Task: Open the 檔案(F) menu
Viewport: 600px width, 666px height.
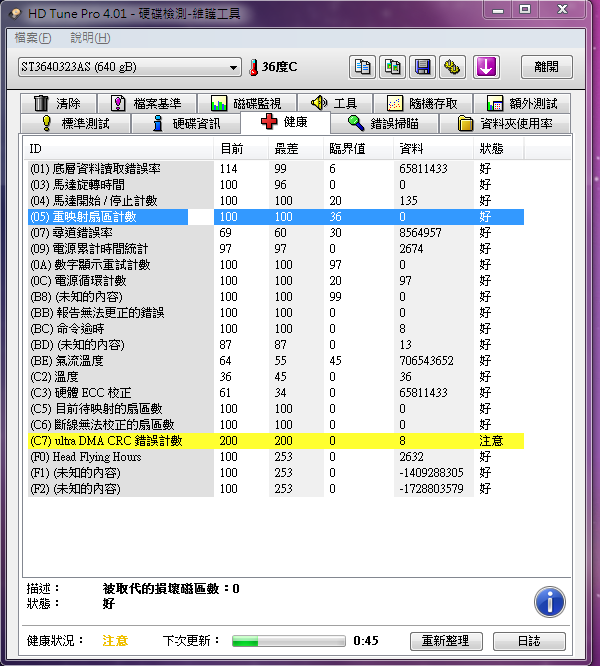Action: coord(33,38)
